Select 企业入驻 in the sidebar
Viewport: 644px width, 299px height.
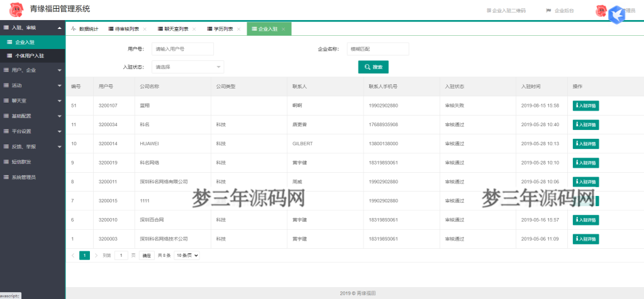pos(33,42)
